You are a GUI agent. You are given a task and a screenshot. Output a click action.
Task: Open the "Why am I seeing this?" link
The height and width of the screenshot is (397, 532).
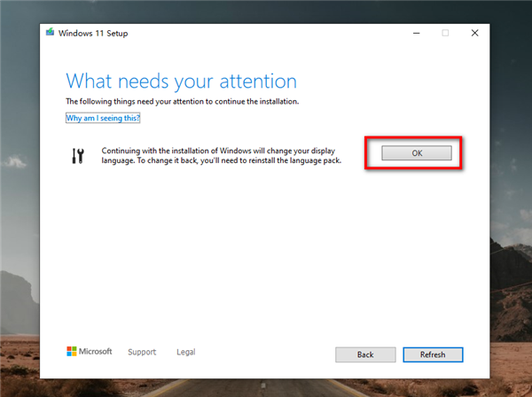103,118
